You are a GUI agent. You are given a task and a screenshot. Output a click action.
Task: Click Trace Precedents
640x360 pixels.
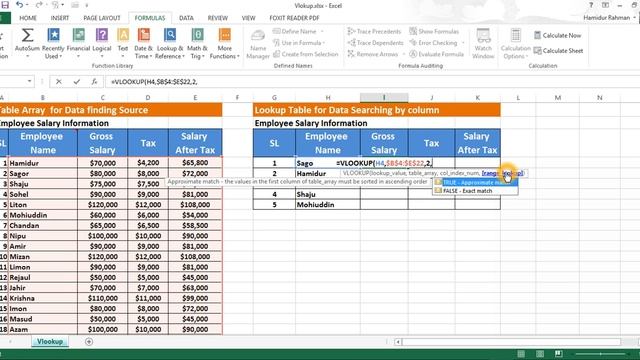coord(374,31)
